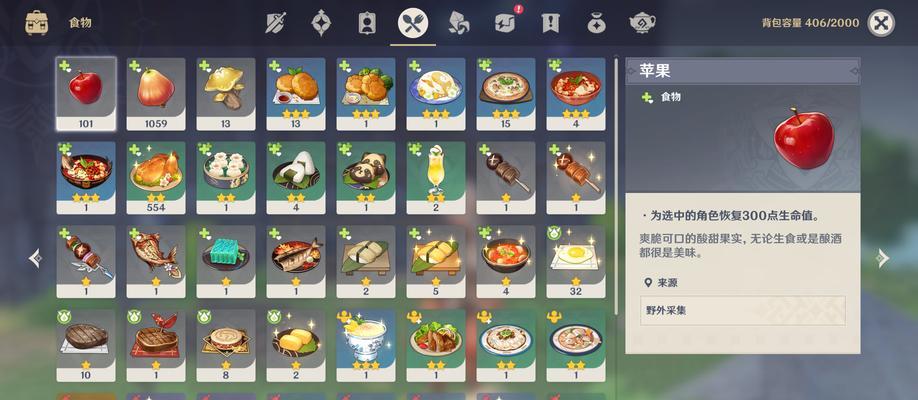Viewport: 918px width, 400px height.
Task: Open the Weapons category tab
Action: pos(275,23)
